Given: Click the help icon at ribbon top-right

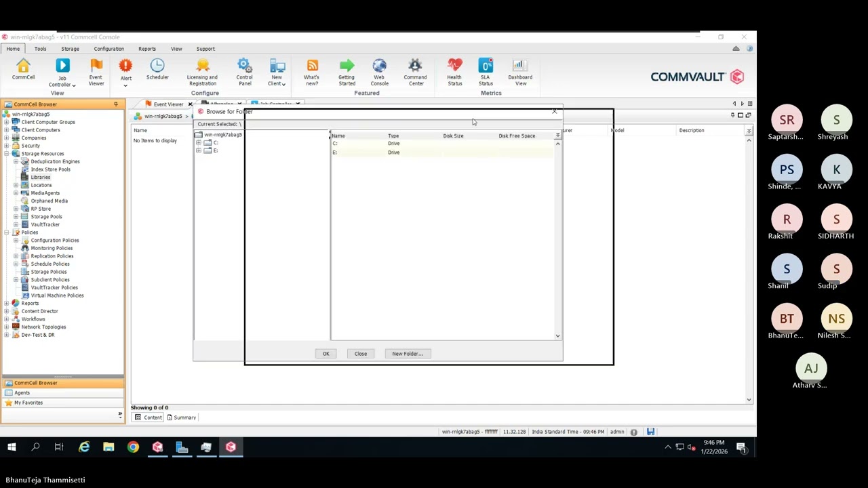Looking at the screenshot, I should coord(749,49).
